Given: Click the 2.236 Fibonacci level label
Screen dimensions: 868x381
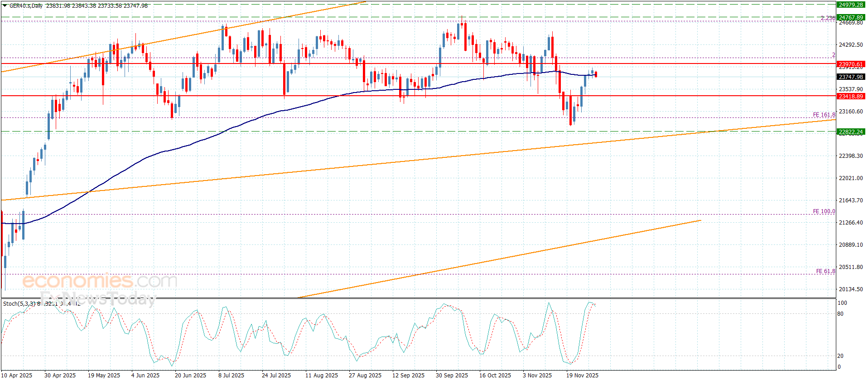Looking at the screenshot, I should pos(828,18).
